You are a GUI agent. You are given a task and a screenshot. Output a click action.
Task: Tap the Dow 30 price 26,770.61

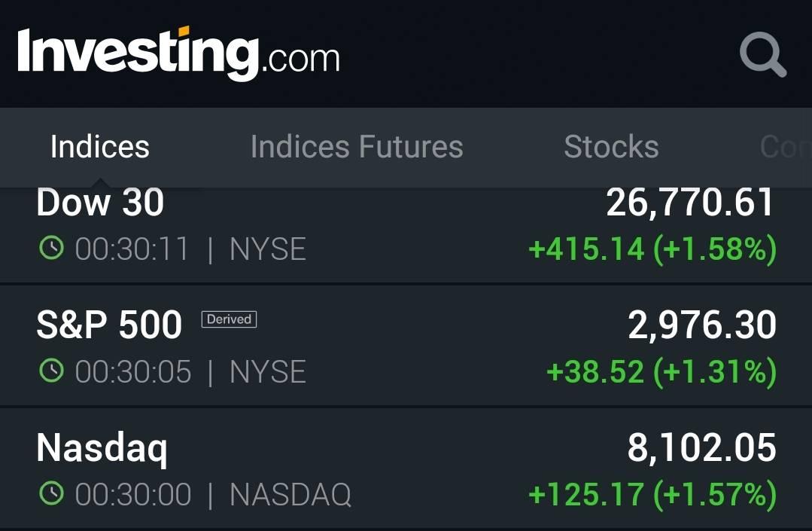[690, 203]
